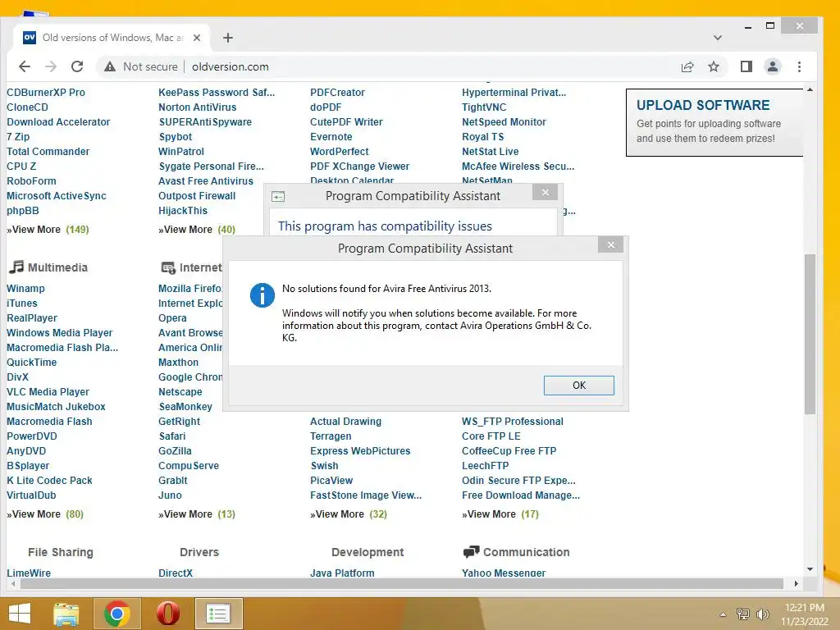Click the browser forward arrow
Screen dimensions: 840x630
pos(51,66)
